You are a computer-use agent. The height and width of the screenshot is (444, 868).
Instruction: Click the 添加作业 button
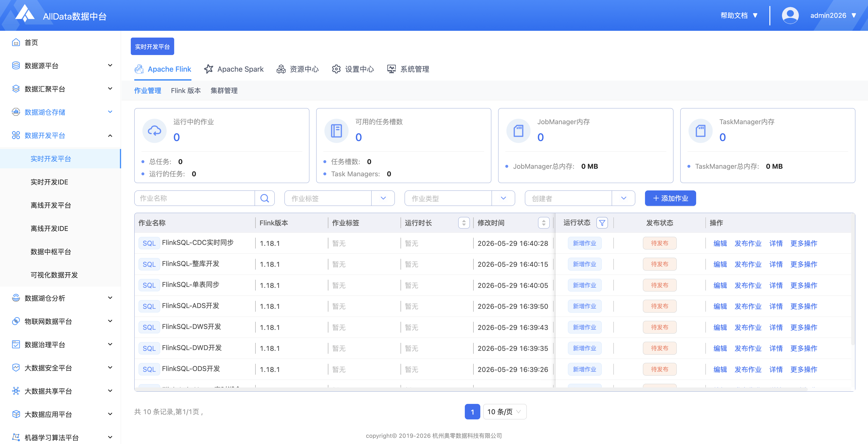(670, 198)
